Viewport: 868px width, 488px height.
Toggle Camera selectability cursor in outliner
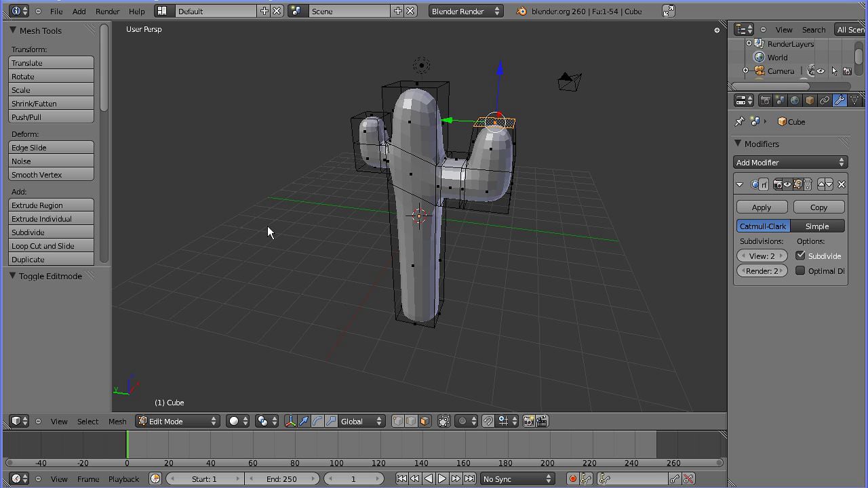tap(834, 71)
